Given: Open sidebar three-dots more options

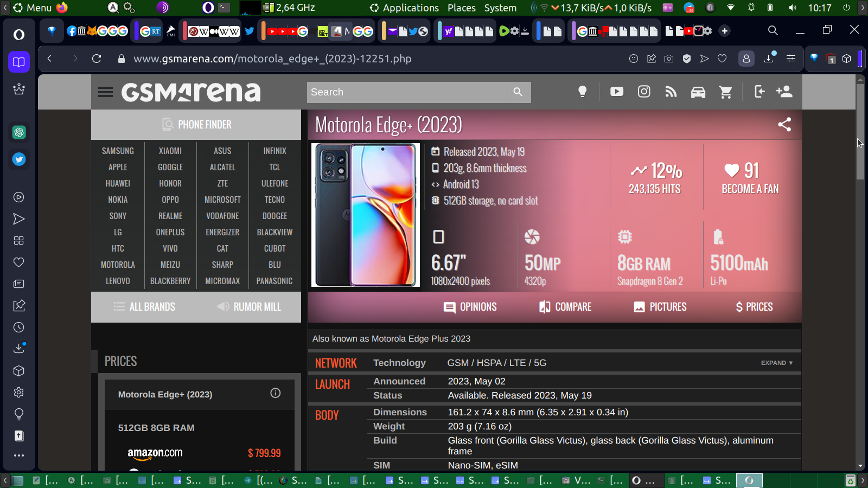Looking at the screenshot, I should (x=19, y=455).
